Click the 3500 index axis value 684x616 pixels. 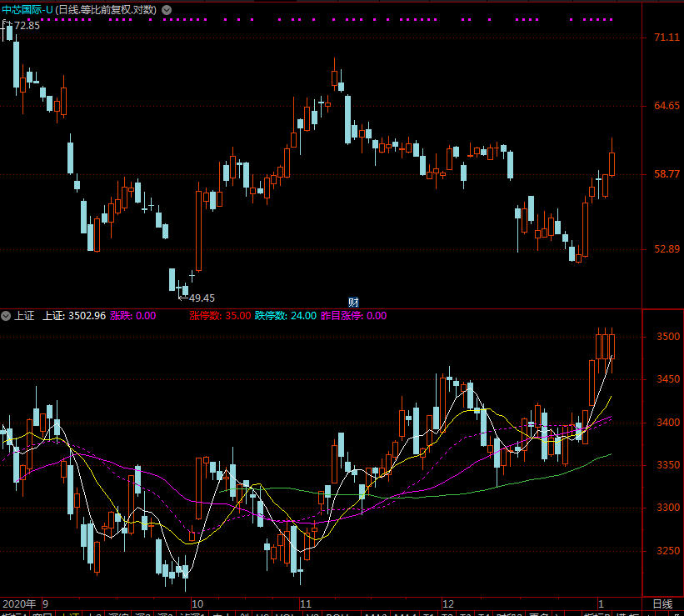pos(668,337)
